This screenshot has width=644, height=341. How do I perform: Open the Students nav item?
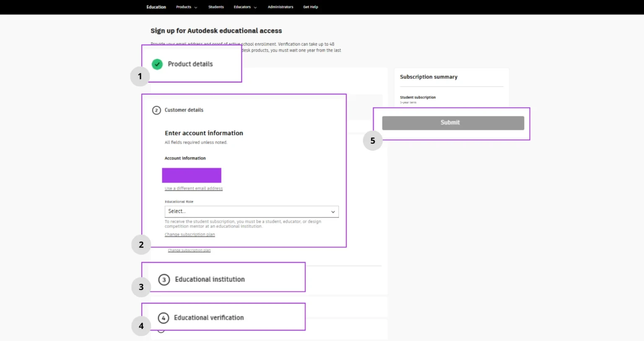(216, 7)
